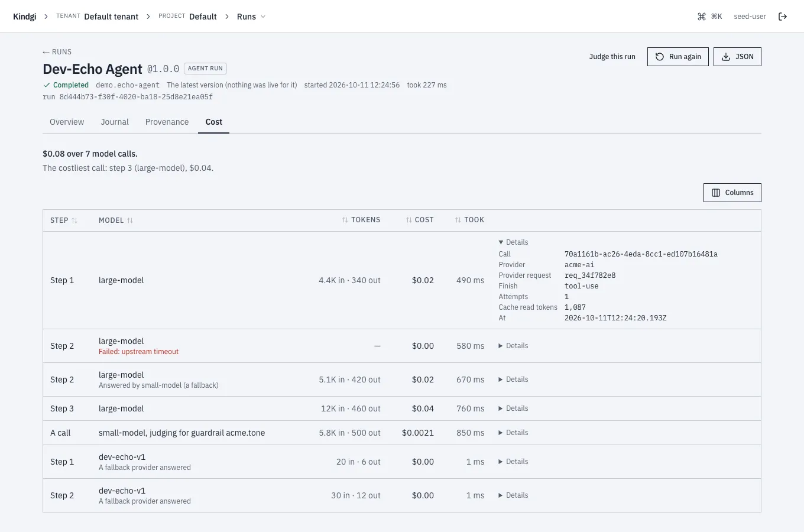Click Judge this run

tap(612, 57)
